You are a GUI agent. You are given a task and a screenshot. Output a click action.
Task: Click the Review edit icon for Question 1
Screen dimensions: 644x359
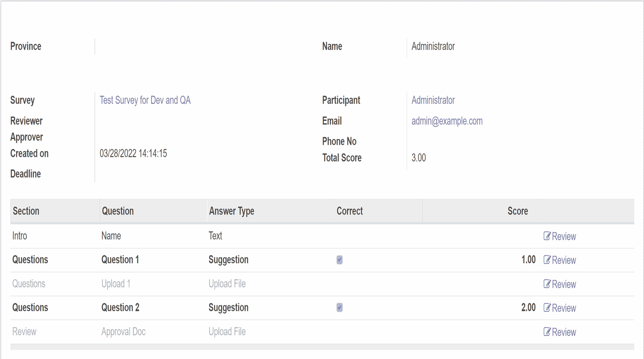click(547, 260)
